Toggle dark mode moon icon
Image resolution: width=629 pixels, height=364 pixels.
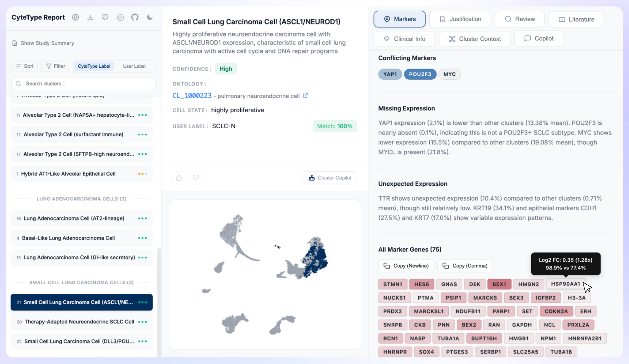tap(150, 17)
